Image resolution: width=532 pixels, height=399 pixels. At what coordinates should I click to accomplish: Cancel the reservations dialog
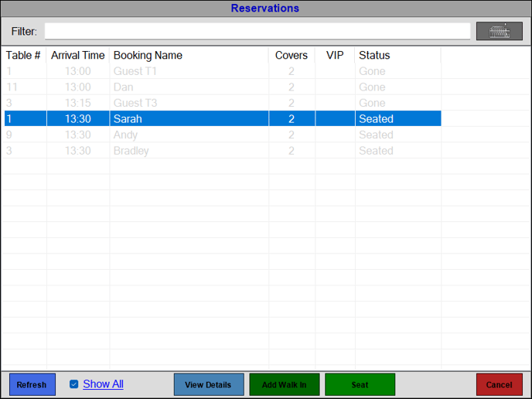499,384
